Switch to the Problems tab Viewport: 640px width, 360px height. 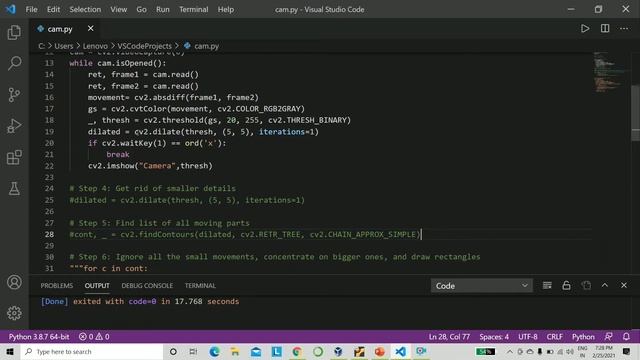pos(57,286)
